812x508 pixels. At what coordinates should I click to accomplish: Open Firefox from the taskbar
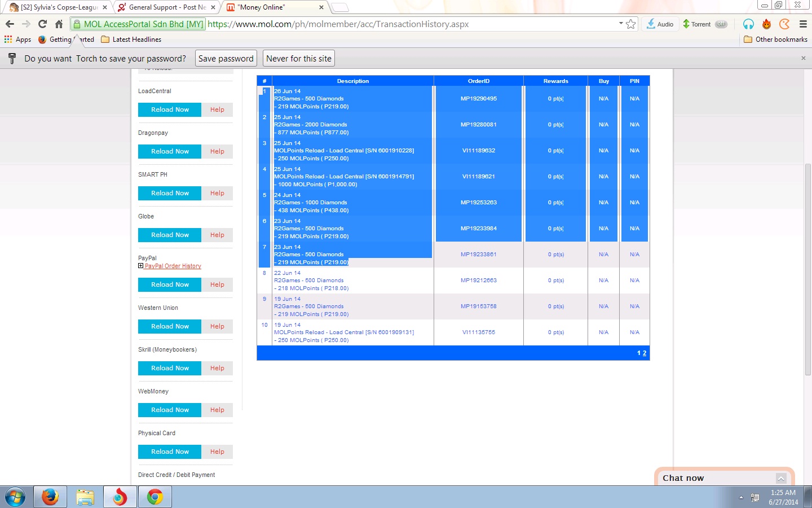50,497
